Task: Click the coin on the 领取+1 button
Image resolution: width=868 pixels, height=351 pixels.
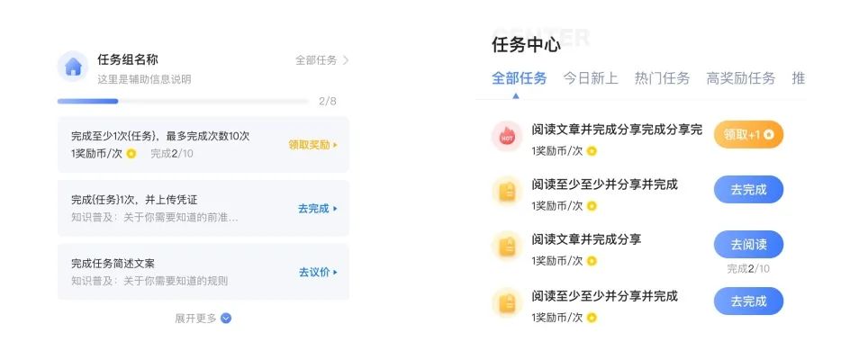Action: pos(768,134)
